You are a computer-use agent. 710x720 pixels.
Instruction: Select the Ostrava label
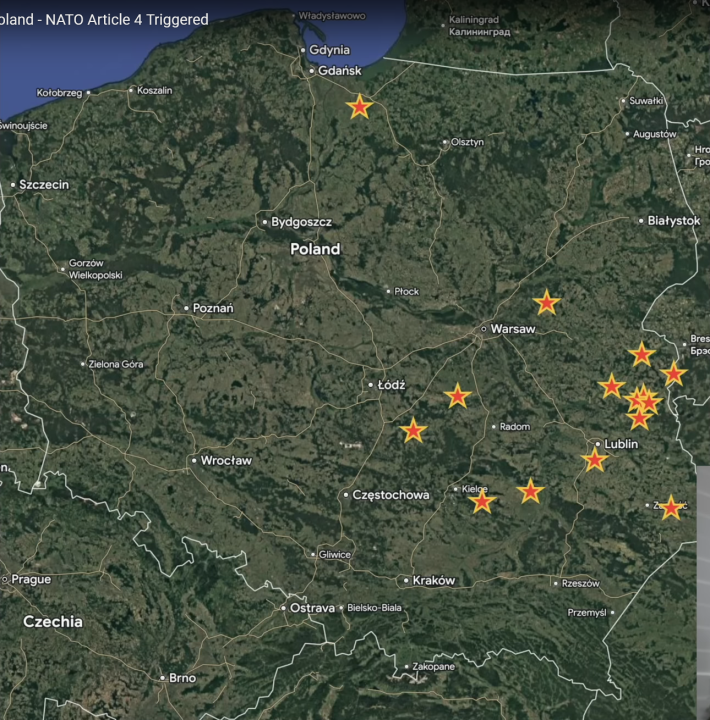(x=312, y=608)
